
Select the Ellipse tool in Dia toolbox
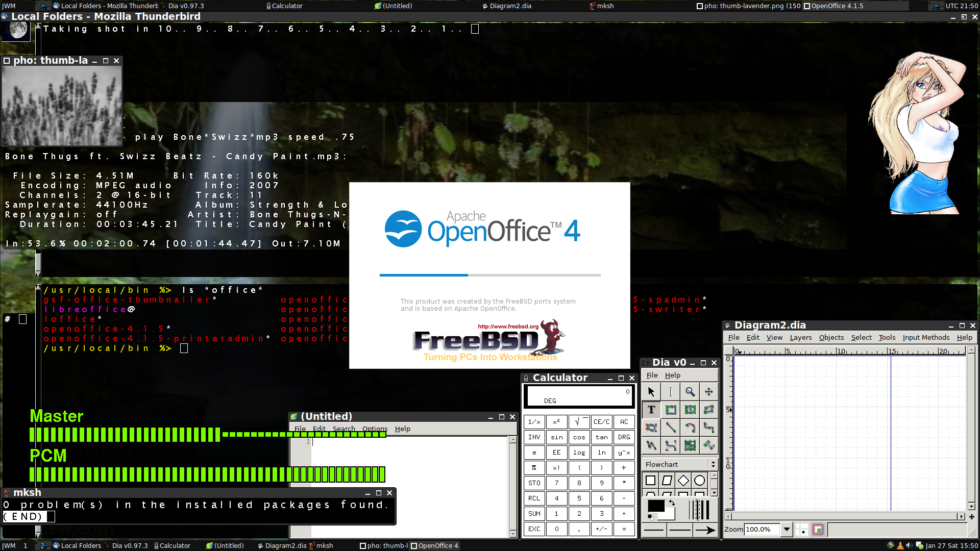coord(690,410)
